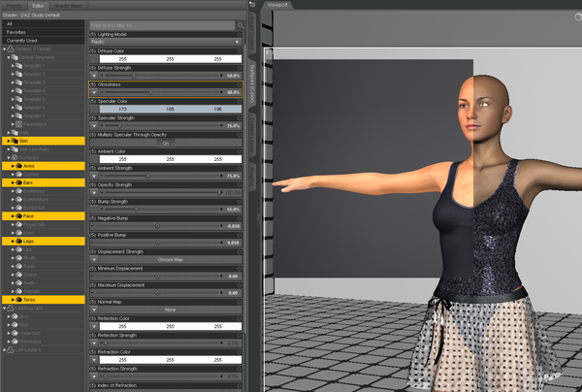Click the LOP Leotard object icon
The width and height of the screenshot is (582, 392).
coord(11,349)
